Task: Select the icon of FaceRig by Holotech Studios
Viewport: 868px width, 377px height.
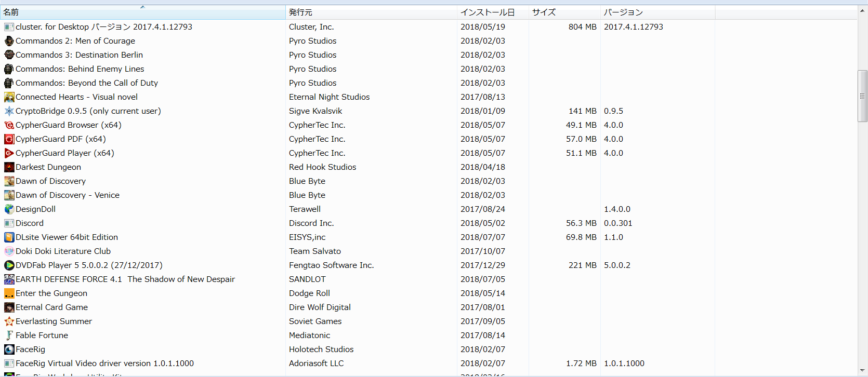Action: click(x=9, y=349)
